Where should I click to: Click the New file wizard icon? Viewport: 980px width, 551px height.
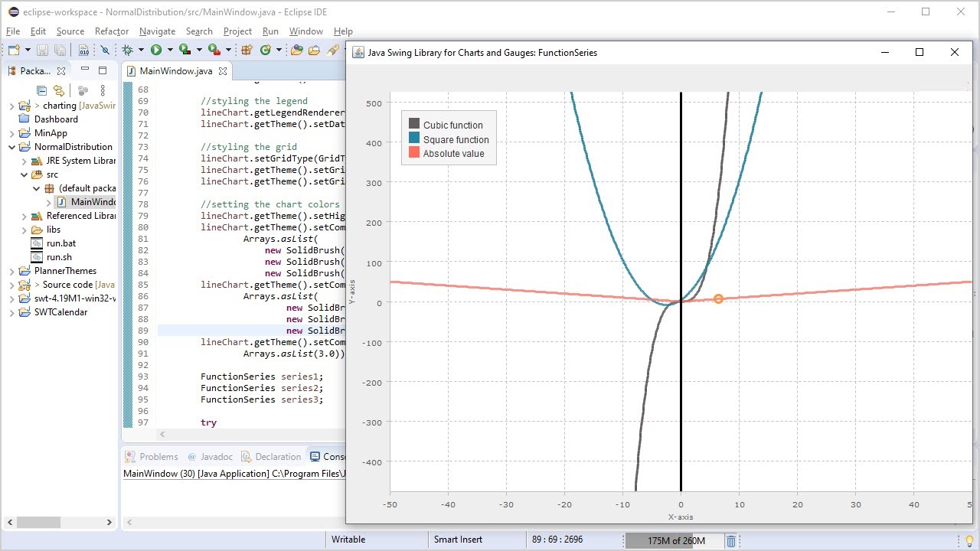tap(14, 50)
